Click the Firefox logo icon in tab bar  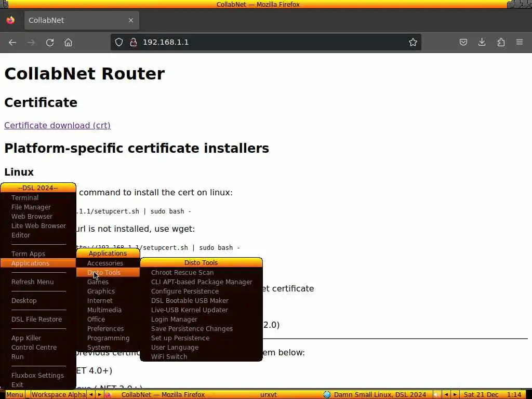[10, 20]
